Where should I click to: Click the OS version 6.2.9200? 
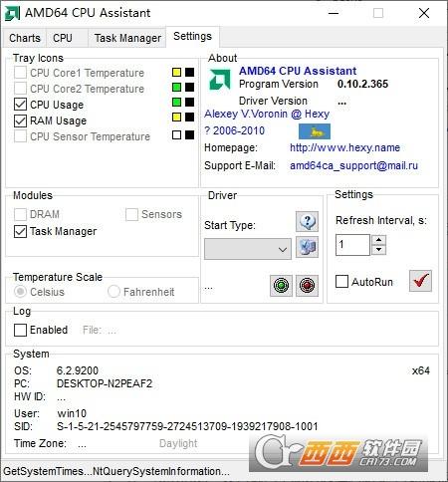click(78, 370)
